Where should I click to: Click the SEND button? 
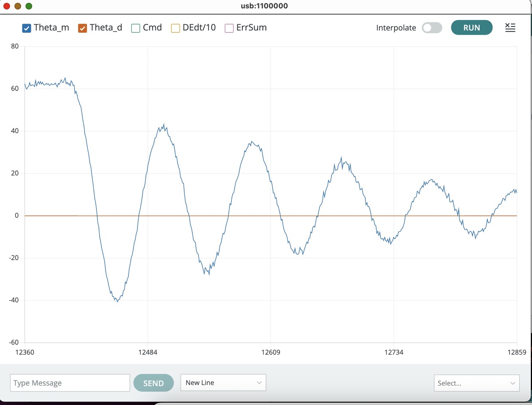click(x=153, y=383)
